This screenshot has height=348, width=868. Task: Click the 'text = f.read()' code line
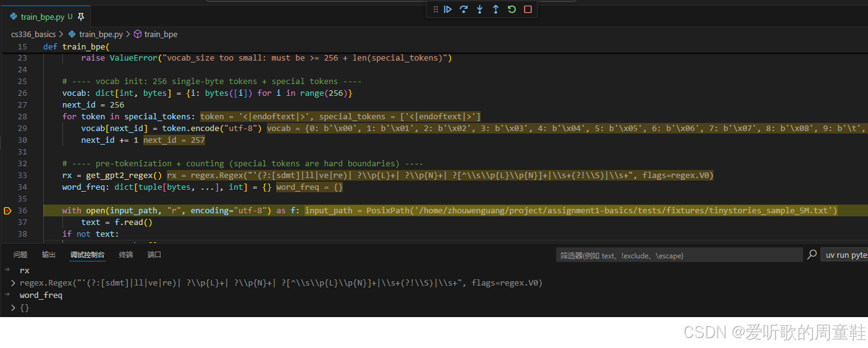(x=117, y=223)
